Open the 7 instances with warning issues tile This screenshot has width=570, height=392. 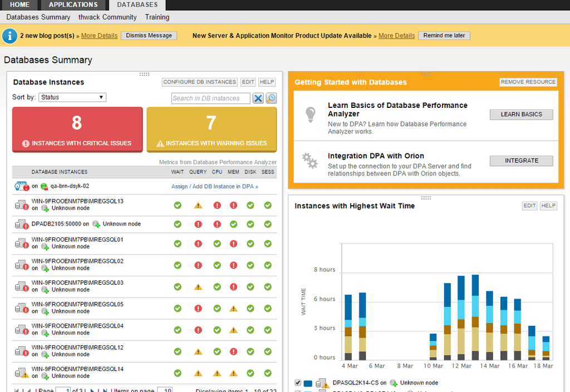(x=212, y=130)
